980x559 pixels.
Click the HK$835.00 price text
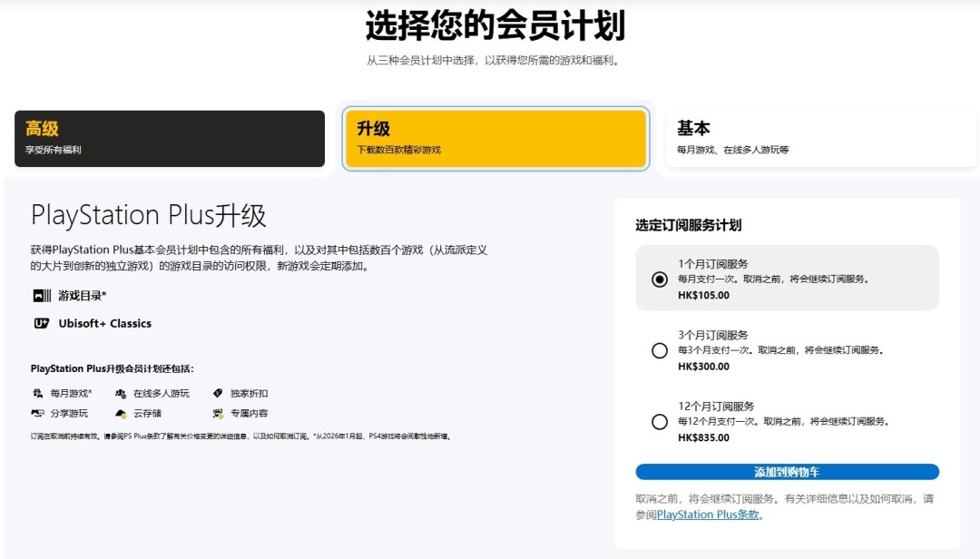703,437
